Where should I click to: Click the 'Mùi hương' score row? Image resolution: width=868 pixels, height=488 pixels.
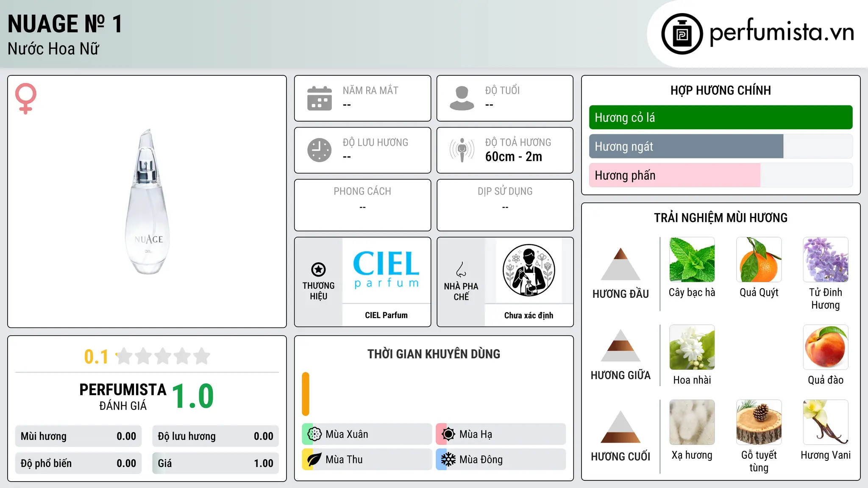[78, 436]
